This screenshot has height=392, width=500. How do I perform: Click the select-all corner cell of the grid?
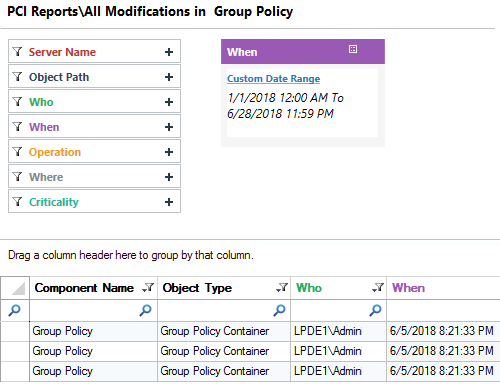pyautogui.click(x=15, y=288)
